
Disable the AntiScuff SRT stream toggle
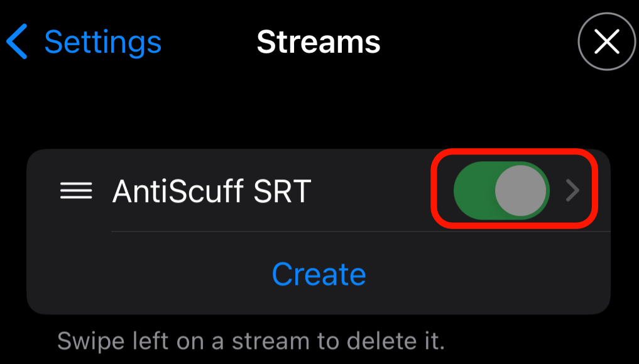tap(501, 191)
